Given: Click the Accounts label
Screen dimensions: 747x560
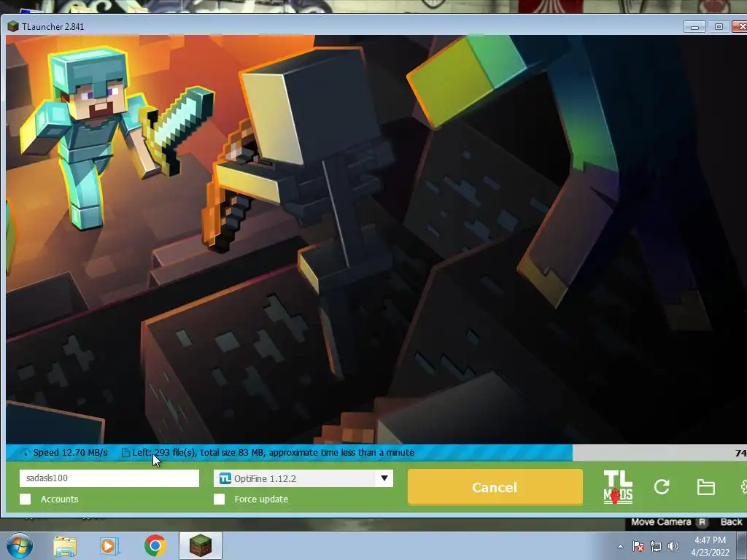Looking at the screenshot, I should tap(60, 499).
